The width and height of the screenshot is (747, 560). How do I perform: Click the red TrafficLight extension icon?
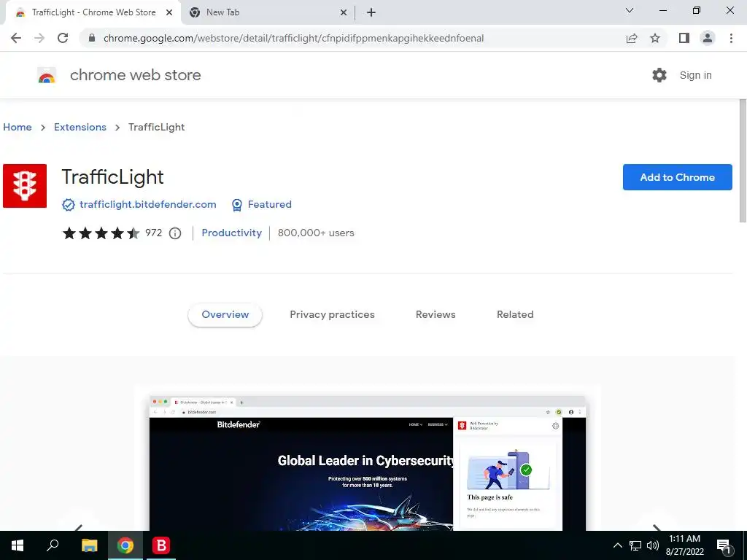click(x=25, y=186)
